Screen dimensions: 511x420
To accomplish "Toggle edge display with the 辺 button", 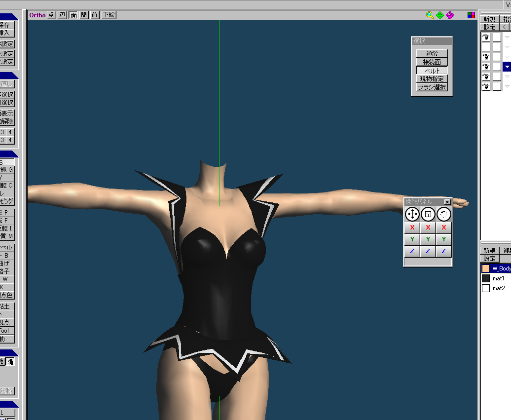I will pos(62,15).
